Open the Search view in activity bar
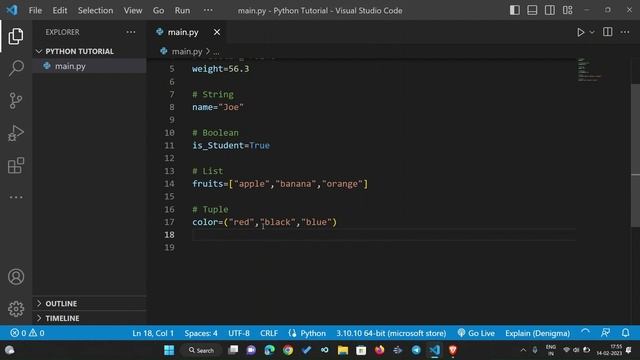This screenshot has width=640, height=360. 16,68
